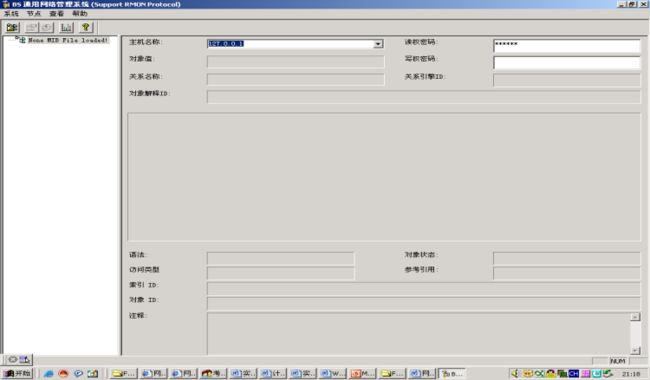Click the comment box scroll-down arrow
The image size is (650, 380).
tap(635, 351)
